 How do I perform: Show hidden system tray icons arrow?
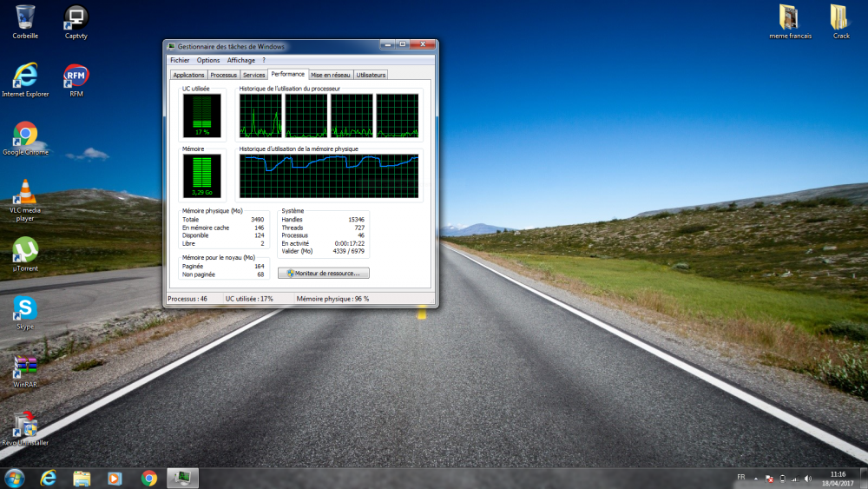coord(755,478)
